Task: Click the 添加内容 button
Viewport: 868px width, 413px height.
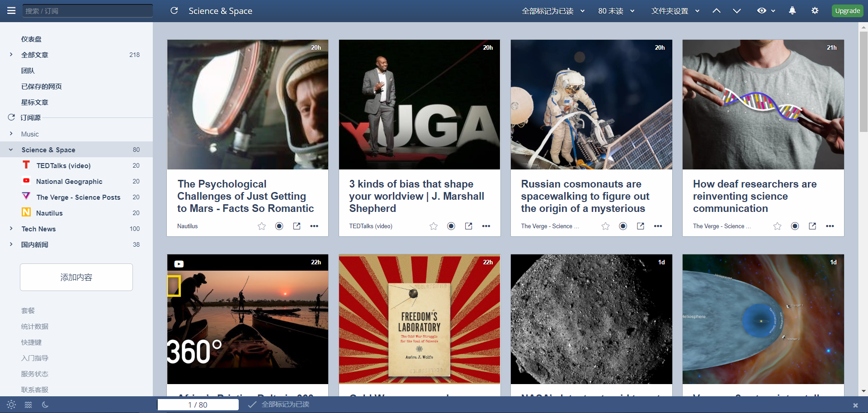Action: [76, 277]
